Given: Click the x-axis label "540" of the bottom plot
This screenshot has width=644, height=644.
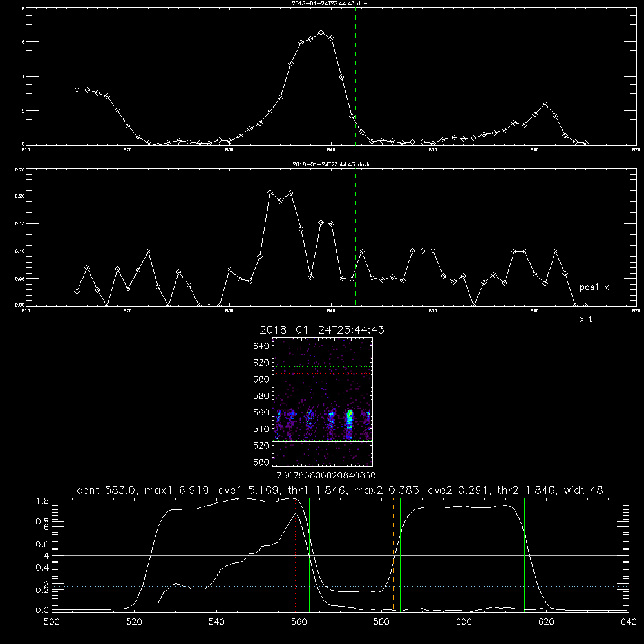Looking at the screenshot, I should [216, 622].
